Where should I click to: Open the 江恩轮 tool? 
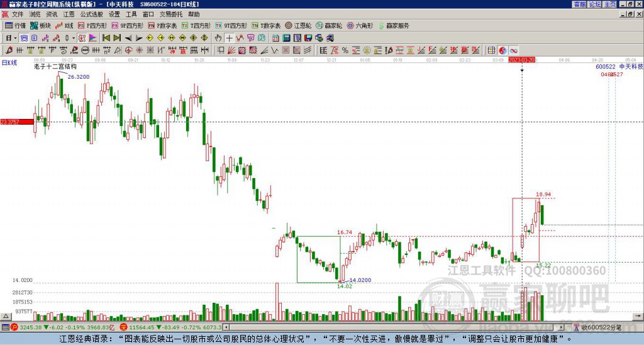[299, 25]
